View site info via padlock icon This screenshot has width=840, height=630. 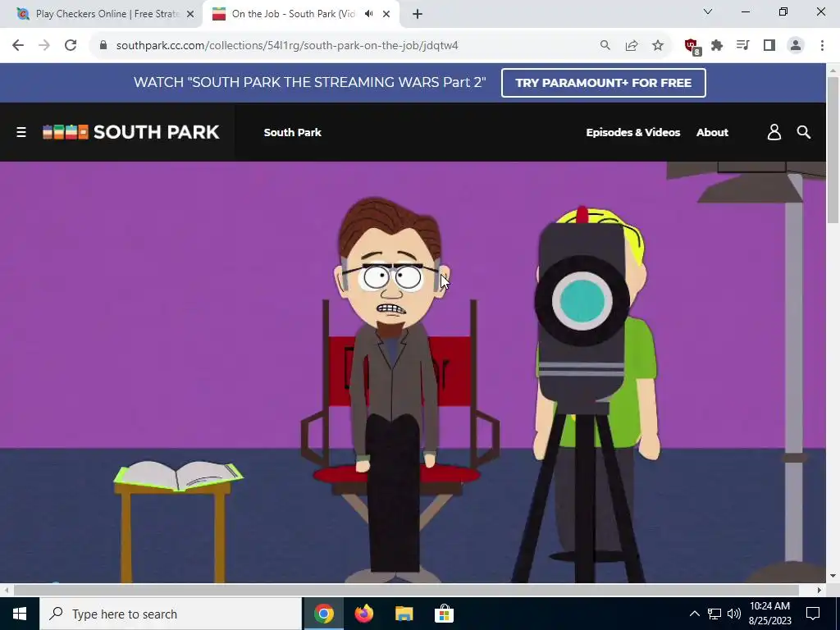coord(103,46)
